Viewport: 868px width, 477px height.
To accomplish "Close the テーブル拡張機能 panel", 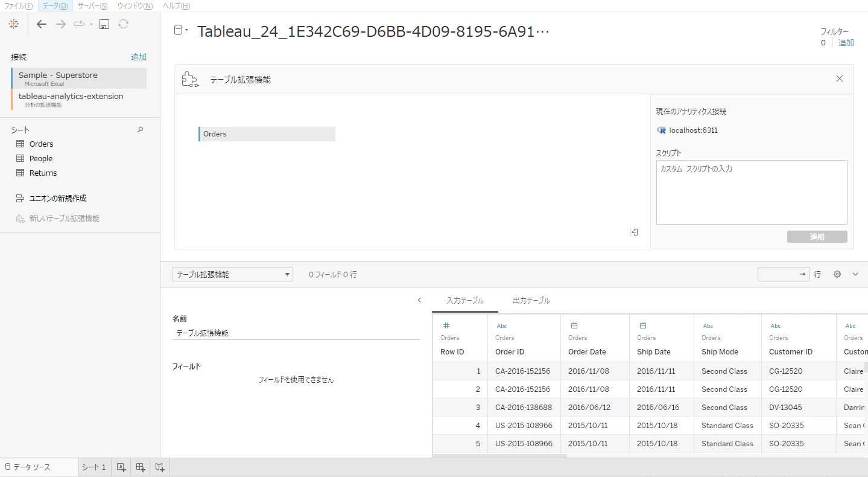I will click(840, 78).
